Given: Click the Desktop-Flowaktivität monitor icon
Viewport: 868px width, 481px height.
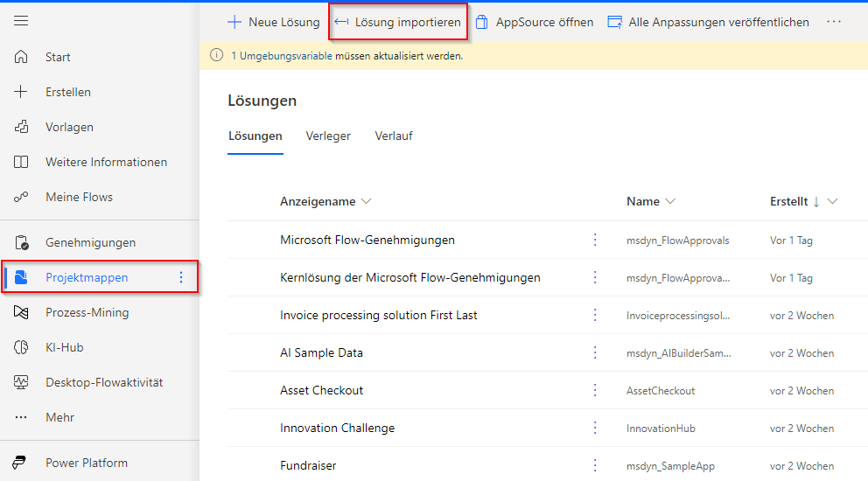Looking at the screenshot, I should pyautogui.click(x=21, y=382).
